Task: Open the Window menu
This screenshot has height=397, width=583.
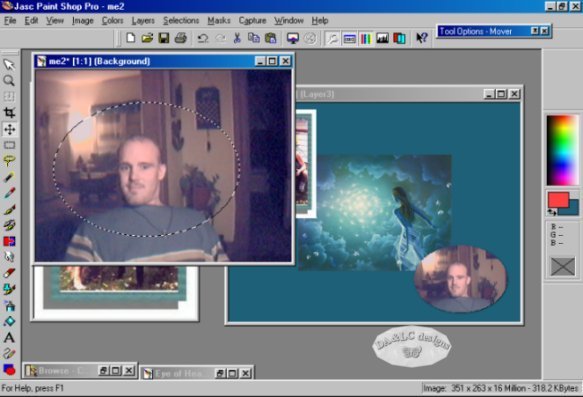Action: click(289, 20)
